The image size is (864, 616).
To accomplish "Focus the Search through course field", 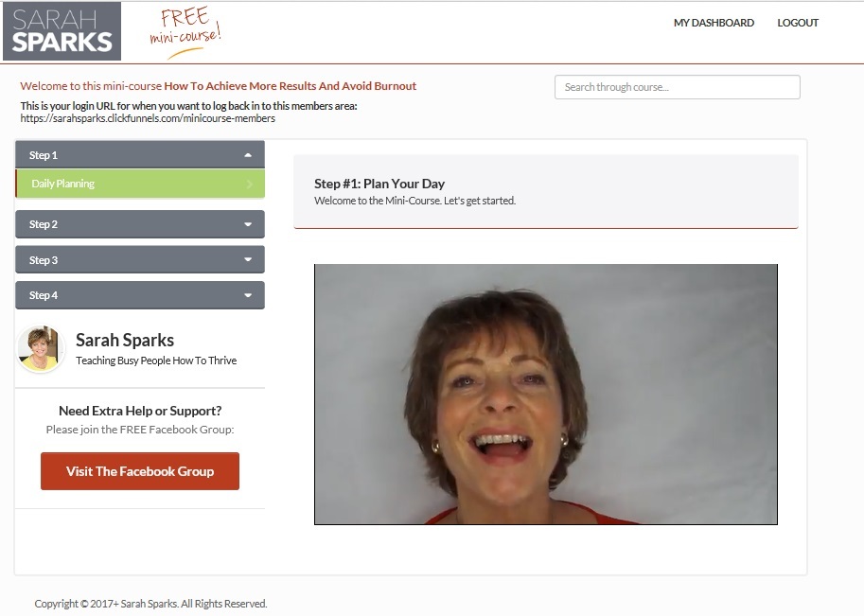I will tap(678, 87).
